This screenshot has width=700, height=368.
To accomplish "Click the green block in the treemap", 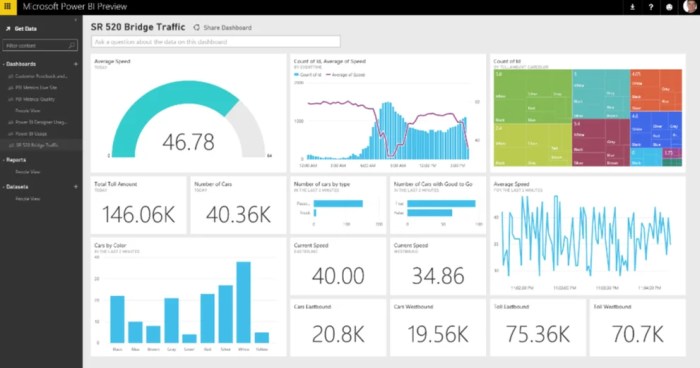I will coord(533,96).
